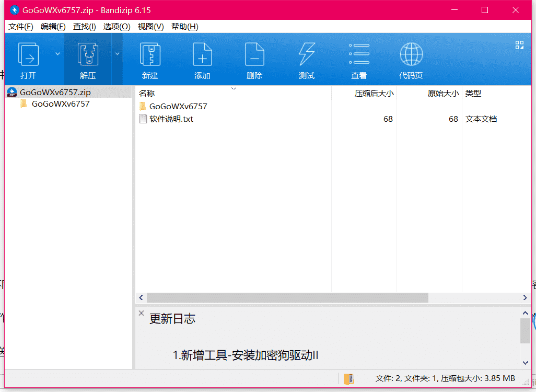Close the Bandizip window
536x392 pixels.
pos(516,10)
